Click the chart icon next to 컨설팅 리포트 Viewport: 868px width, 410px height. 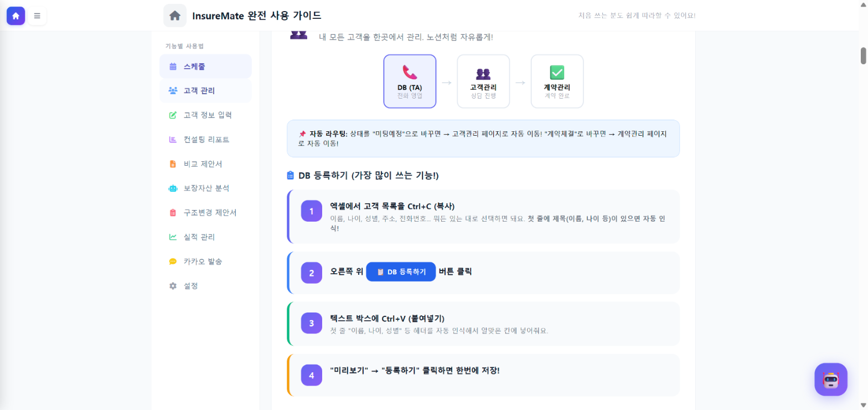pos(173,140)
